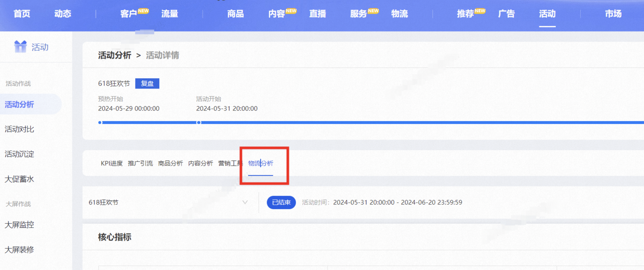
Task: Switch to the 商品分析 tab
Action: (x=171, y=163)
